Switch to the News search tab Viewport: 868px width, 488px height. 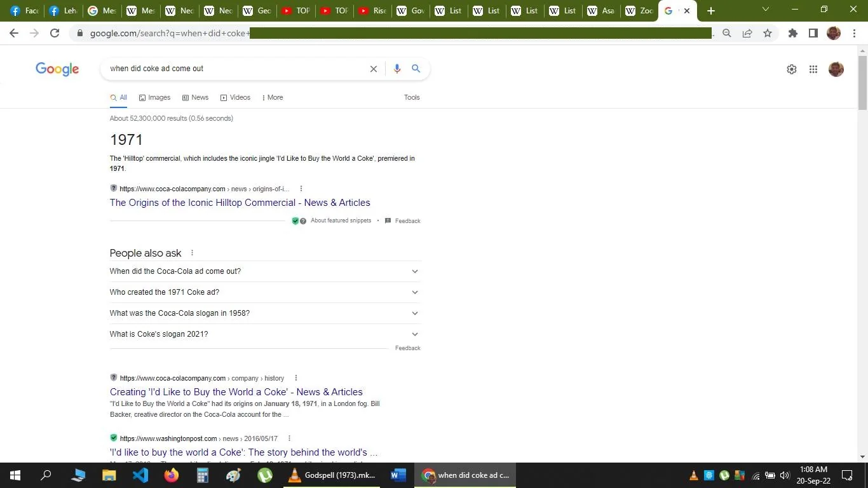pyautogui.click(x=195, y=97)
